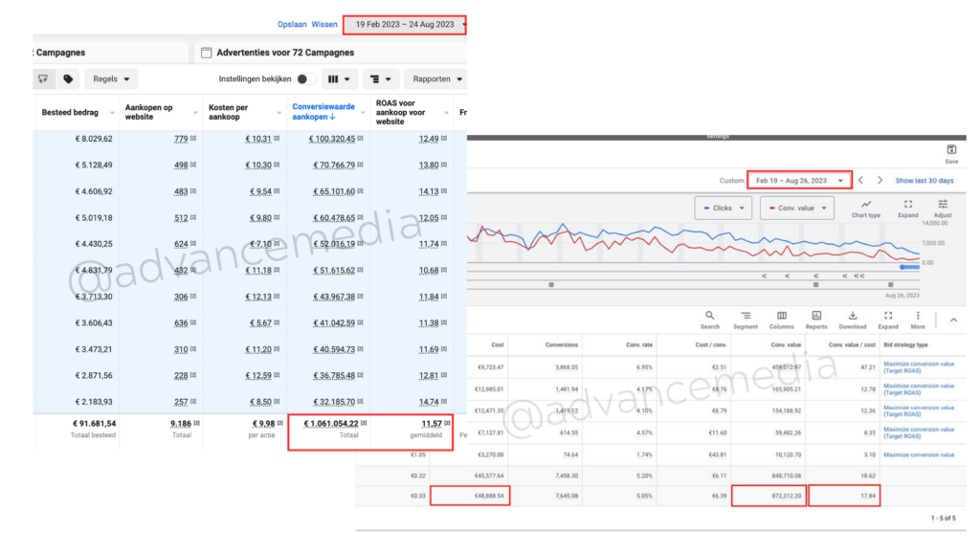980x551 pixels.
Task: Open the Reports icon in table toolbar
Action: (x=816, y=319)
